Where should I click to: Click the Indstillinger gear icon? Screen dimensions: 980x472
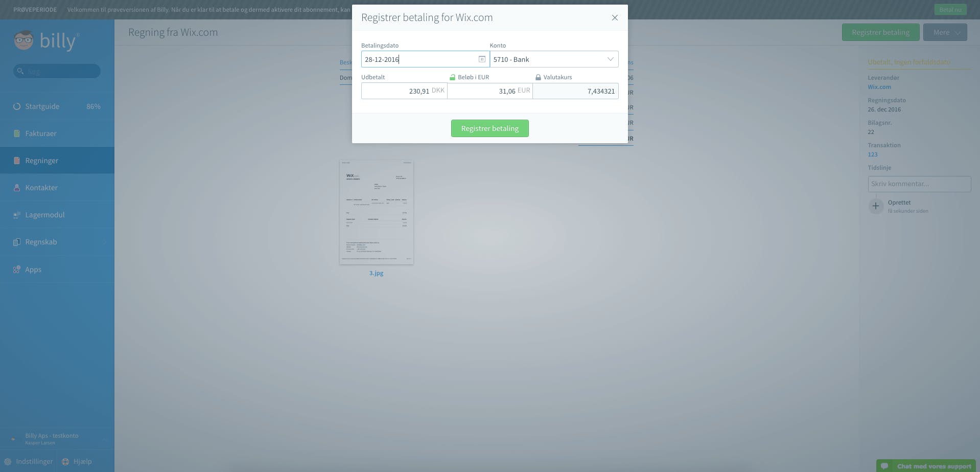pos(8,461)
